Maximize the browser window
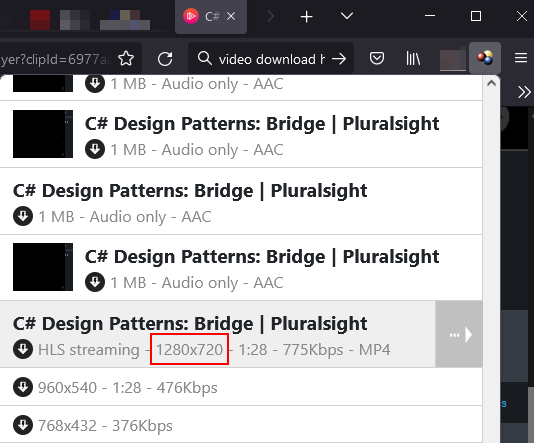 (x=476, y=16)
